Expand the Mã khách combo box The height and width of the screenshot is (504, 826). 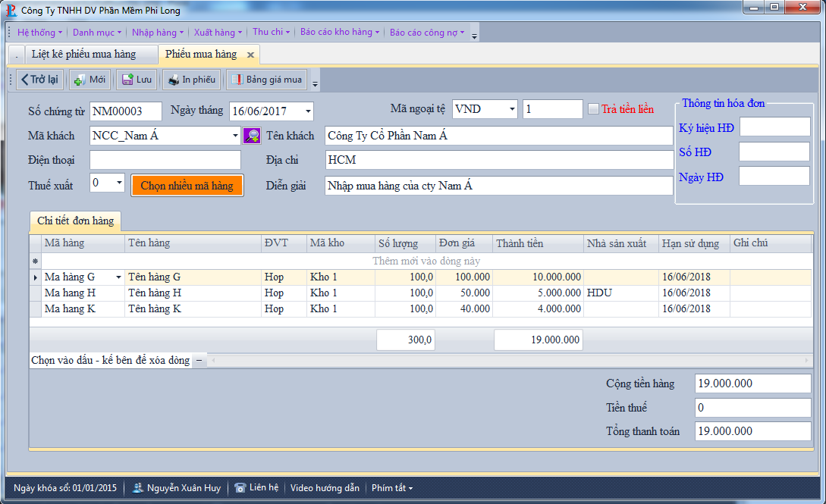point(235,136)
